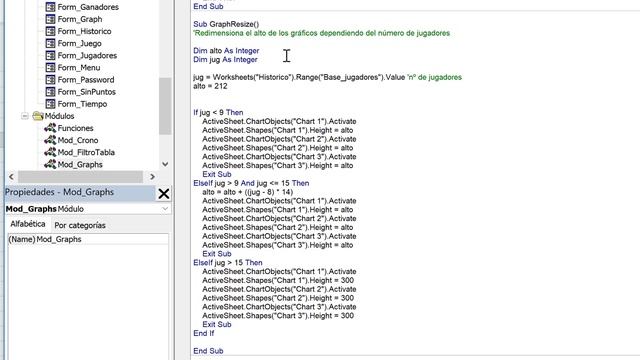
Task: Click the project tree vertical scrollbar thumb
Action: point(165,106)
